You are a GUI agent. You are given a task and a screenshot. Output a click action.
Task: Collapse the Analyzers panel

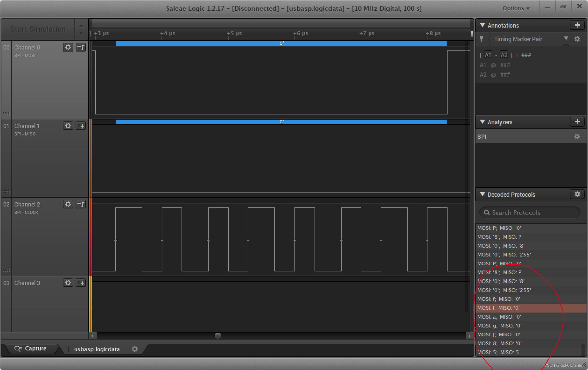[482, 122]
